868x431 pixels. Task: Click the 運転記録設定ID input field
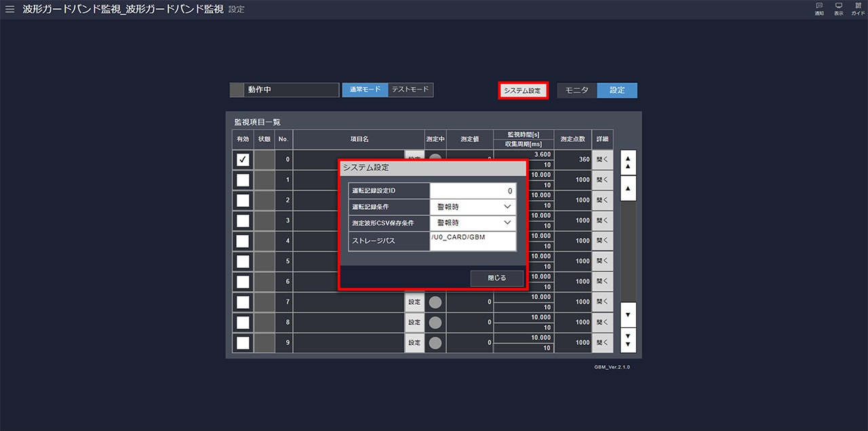[473, 191]
